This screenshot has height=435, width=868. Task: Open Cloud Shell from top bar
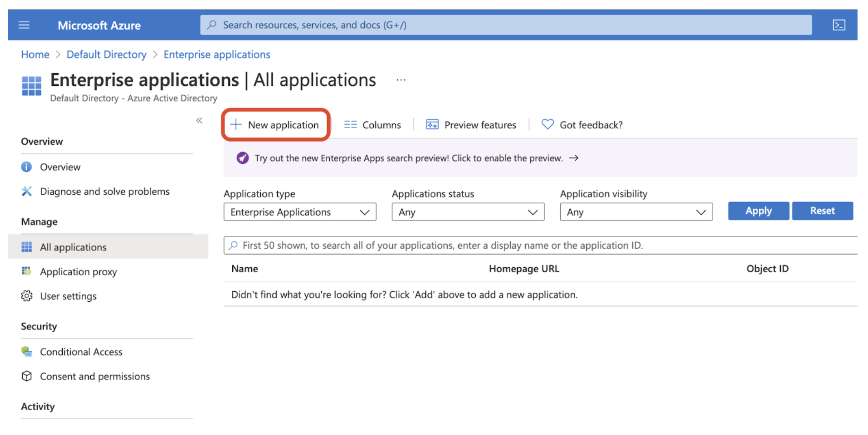[839, 25]
